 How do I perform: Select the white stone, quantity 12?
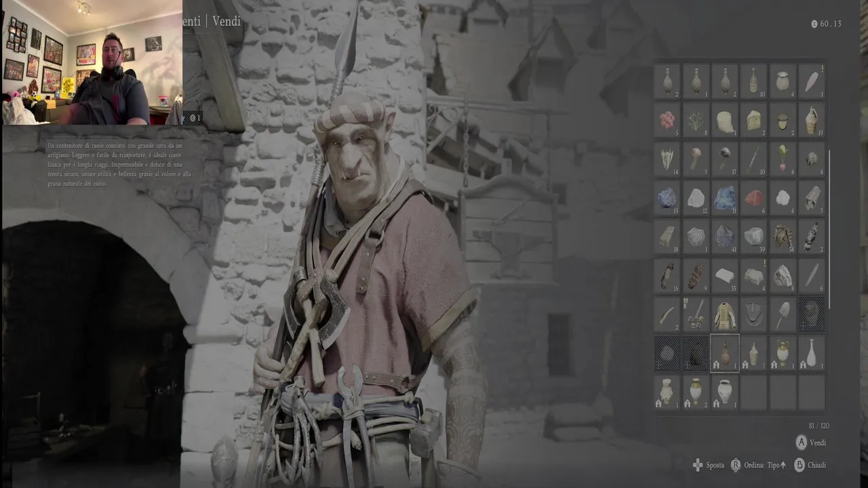pyautogui.click(x=696, y=197)
